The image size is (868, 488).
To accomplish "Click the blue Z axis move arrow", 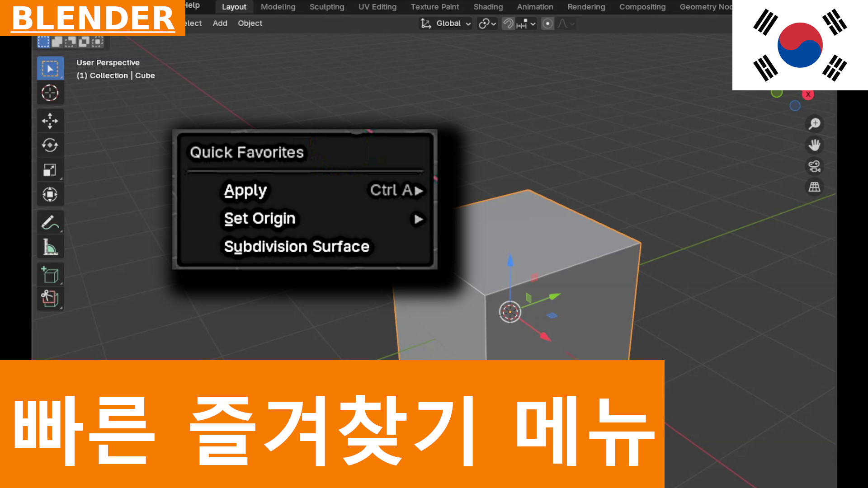I will click(510, 260).
